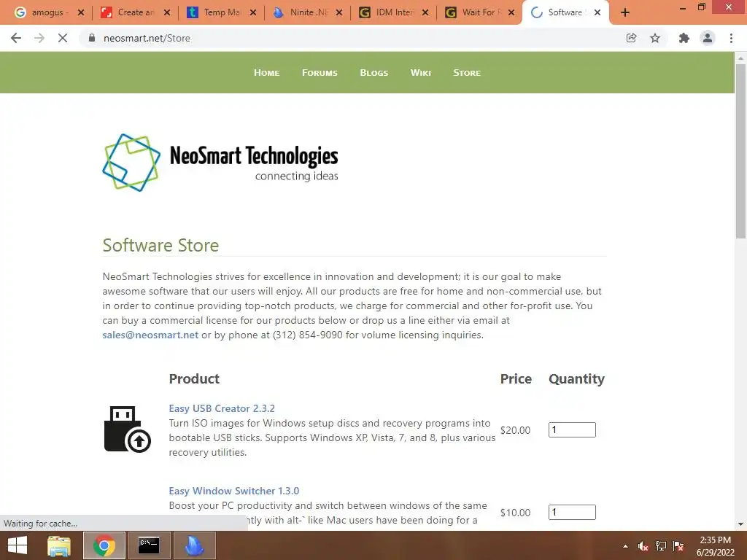Viewport: 747px width, 560px height.
Task: Open the Chrome profile avatar
Action: tap(708, 38)
